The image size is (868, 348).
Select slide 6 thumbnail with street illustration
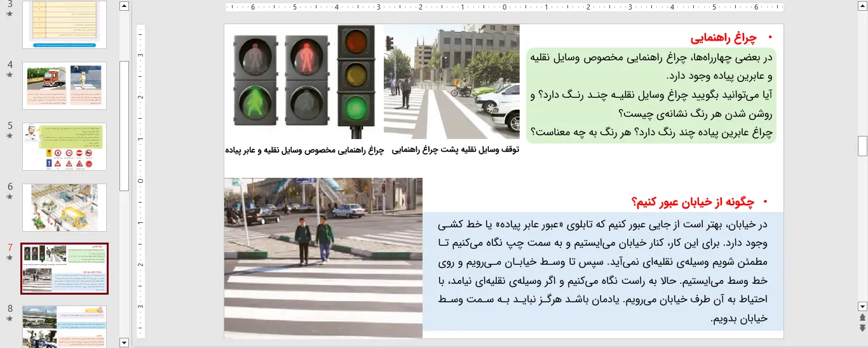pos(64,208)
